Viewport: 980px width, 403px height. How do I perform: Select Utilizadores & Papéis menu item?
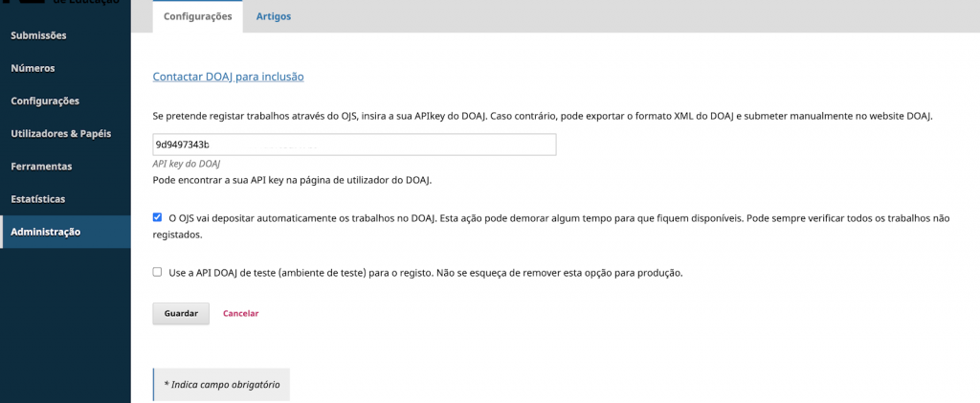coord(61,134)
